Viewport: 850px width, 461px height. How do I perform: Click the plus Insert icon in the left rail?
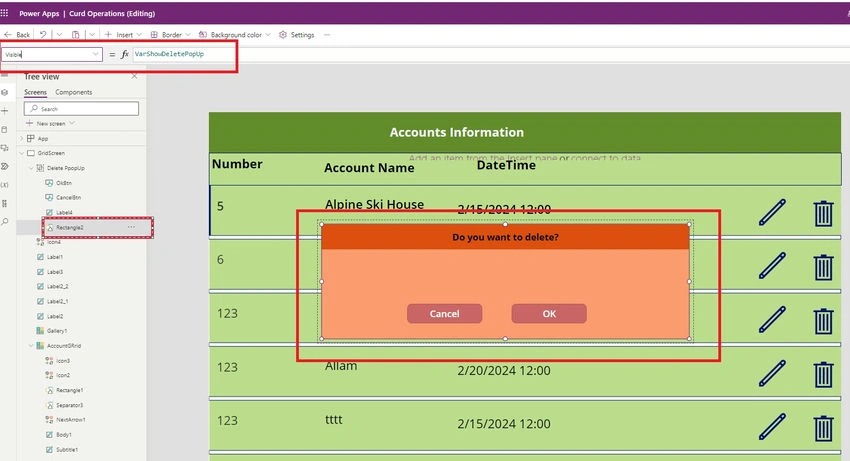pyautogui.click(x=5, y=111)
